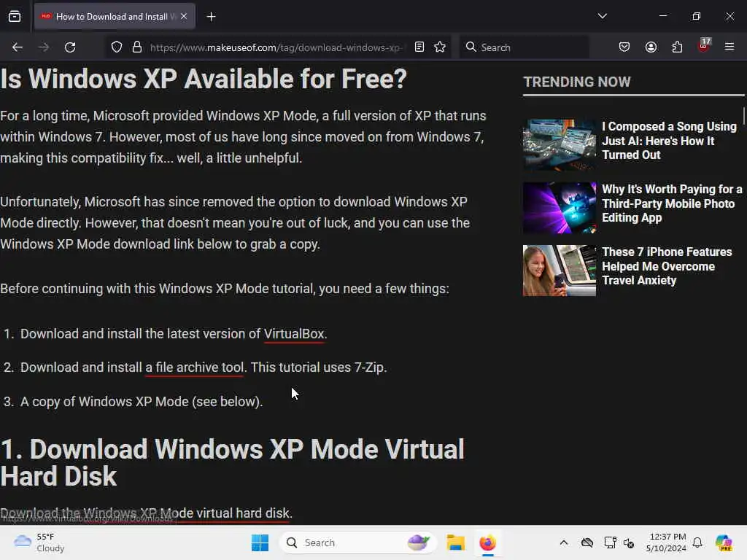The image size is (747, 560).
Task: Click search highlight bowl icon in taskbar
Action: coord(419,542)
